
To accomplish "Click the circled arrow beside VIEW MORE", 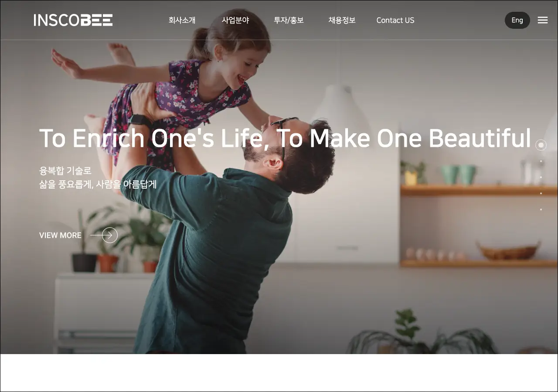I will 109,235.
